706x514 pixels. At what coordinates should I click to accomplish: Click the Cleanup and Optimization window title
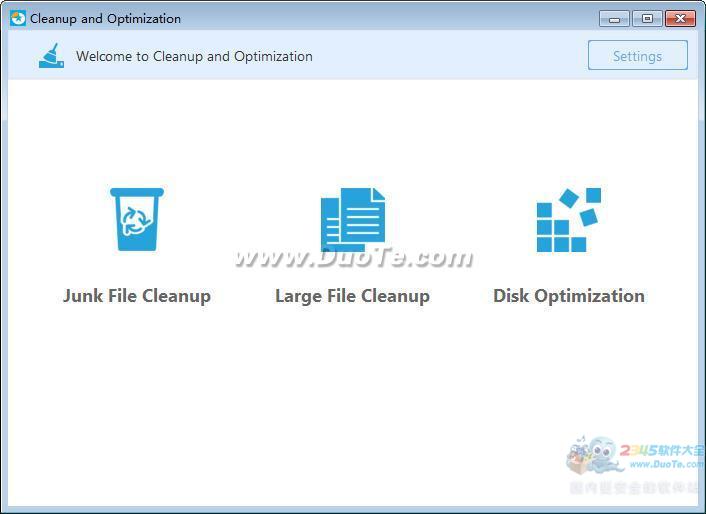pos(105,19)
